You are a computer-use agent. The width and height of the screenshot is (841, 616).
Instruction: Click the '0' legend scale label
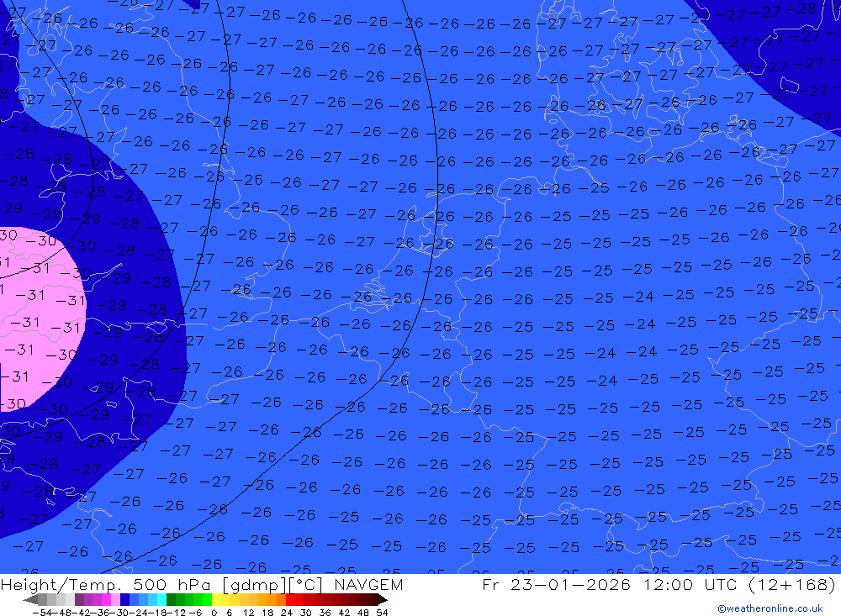pyautogui.click(x=214, y=613)
